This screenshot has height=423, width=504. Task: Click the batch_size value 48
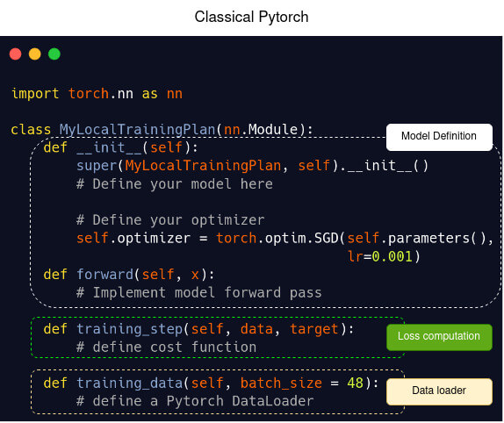pos(356,384)
